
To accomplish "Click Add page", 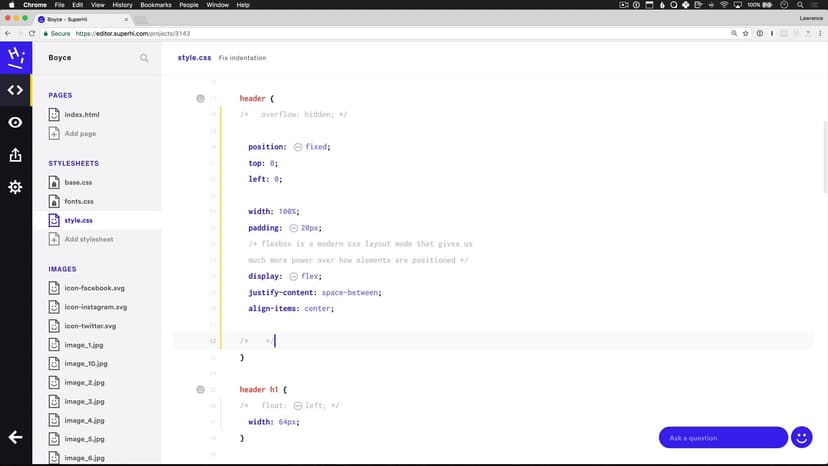I will click(80, 133).
